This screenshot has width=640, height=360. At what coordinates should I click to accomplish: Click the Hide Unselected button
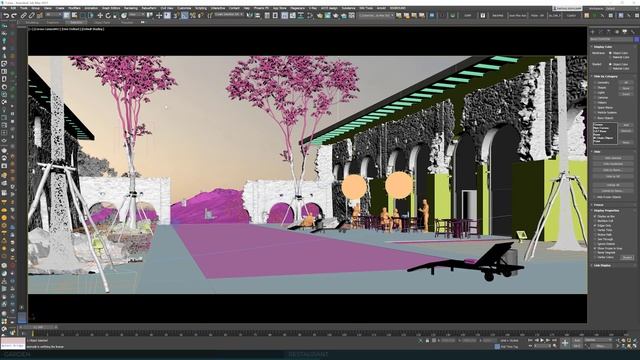(x=613, y=164)
